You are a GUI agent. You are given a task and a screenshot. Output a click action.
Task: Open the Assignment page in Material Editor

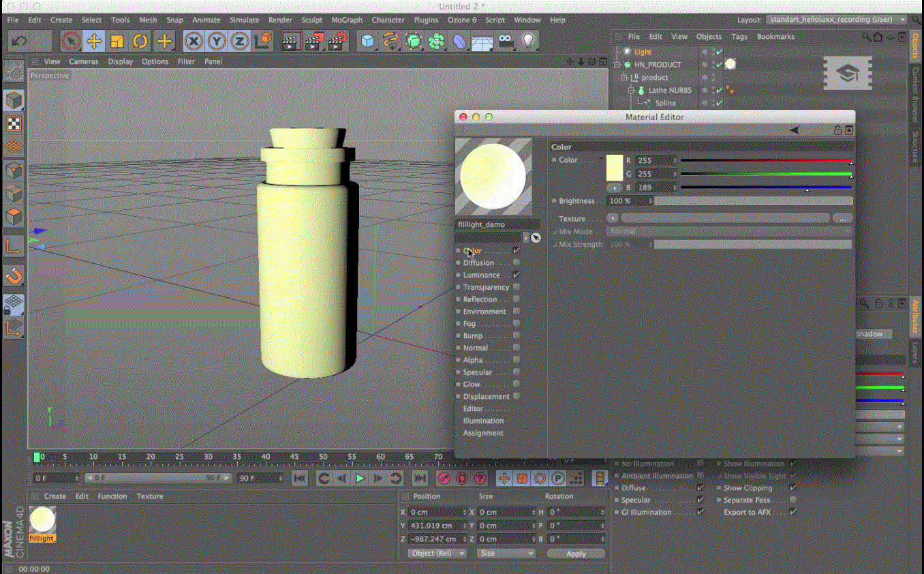(483, 433)
